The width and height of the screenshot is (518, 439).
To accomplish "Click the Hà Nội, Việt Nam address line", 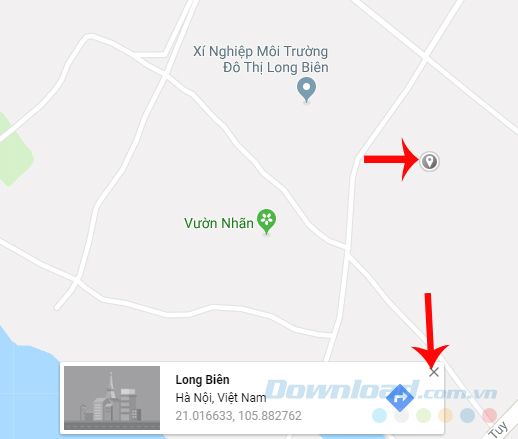I will coord(221,397).
